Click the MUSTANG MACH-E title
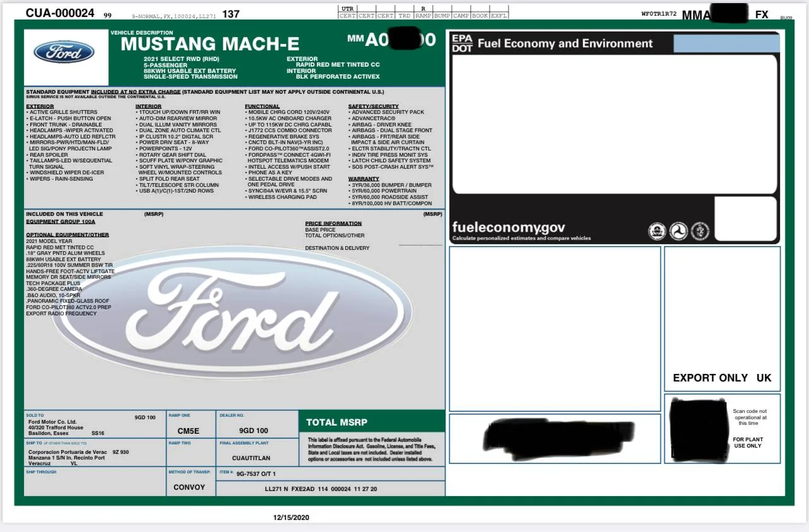Screen dimensions: 809x532 (210, 44)
